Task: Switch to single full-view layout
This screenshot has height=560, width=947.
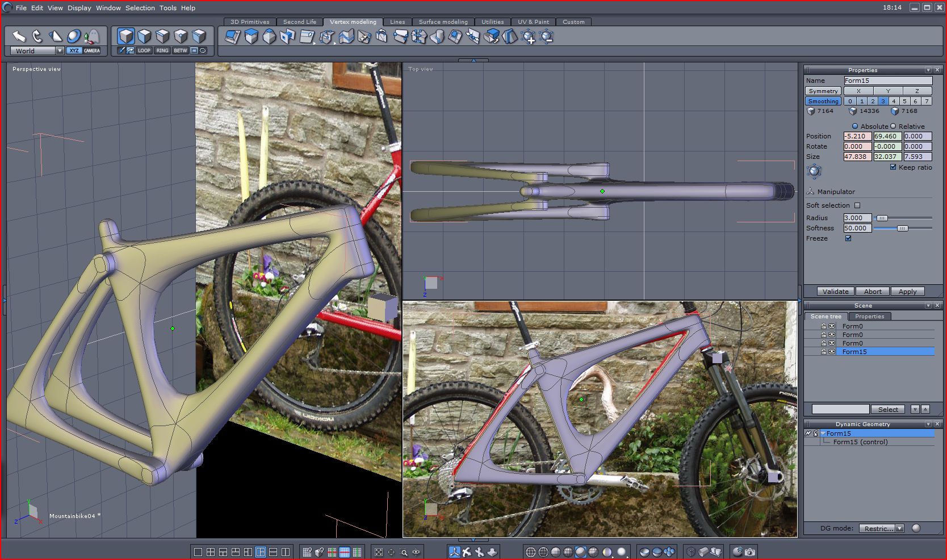Action: (198, 552)
